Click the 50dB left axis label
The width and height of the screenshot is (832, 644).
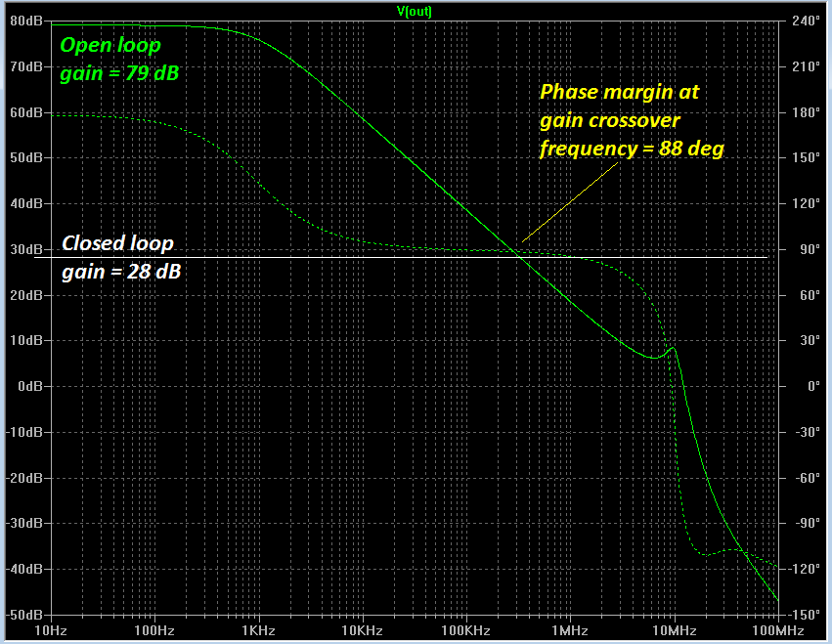tap(26, 158)
